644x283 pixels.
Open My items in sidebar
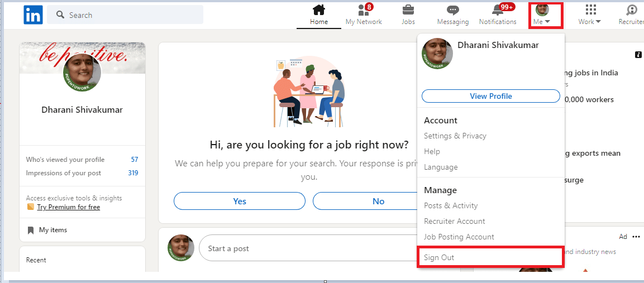tap(53, 230)
